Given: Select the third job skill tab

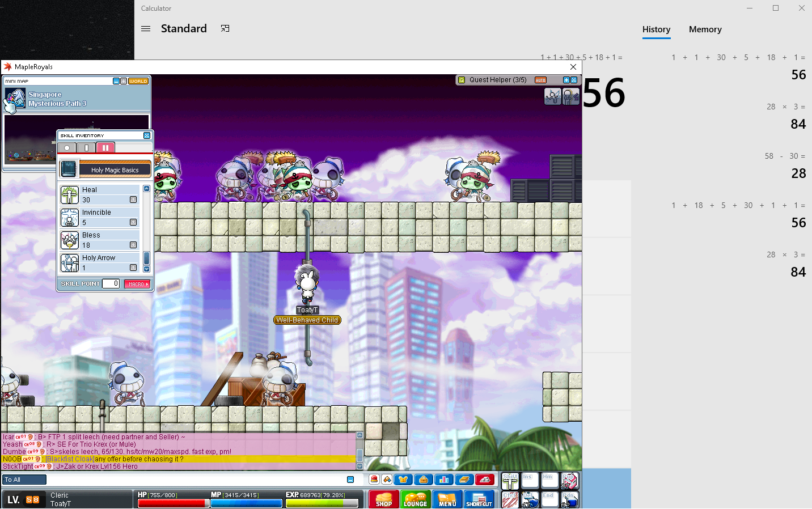Looking at the screenshot, I should click(105, 148).
